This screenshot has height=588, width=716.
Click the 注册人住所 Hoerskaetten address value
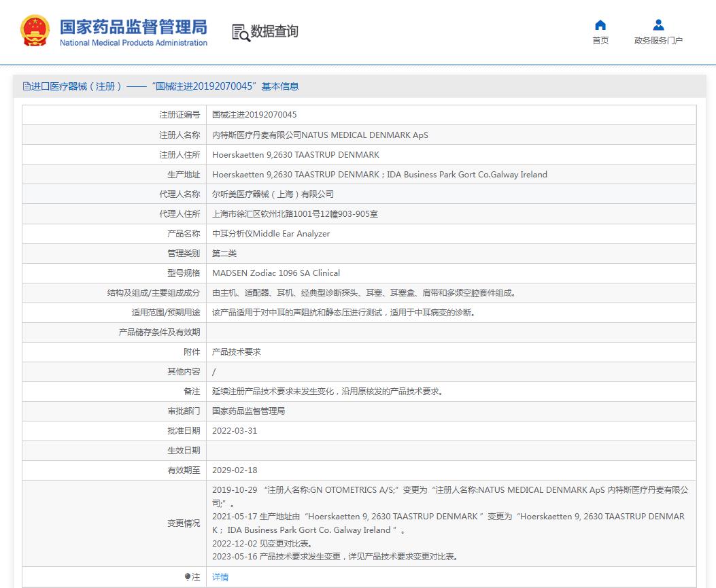click(295, 155)
